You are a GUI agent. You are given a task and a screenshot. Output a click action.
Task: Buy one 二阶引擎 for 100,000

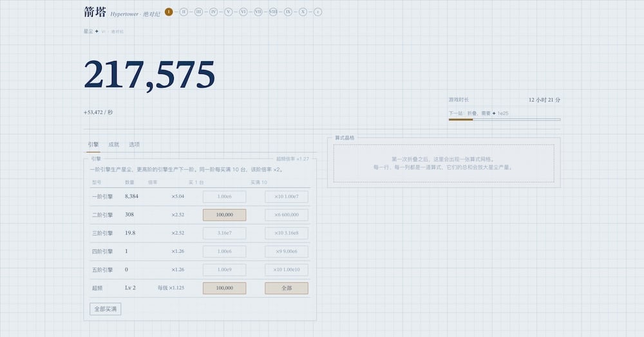click(225, 215)
